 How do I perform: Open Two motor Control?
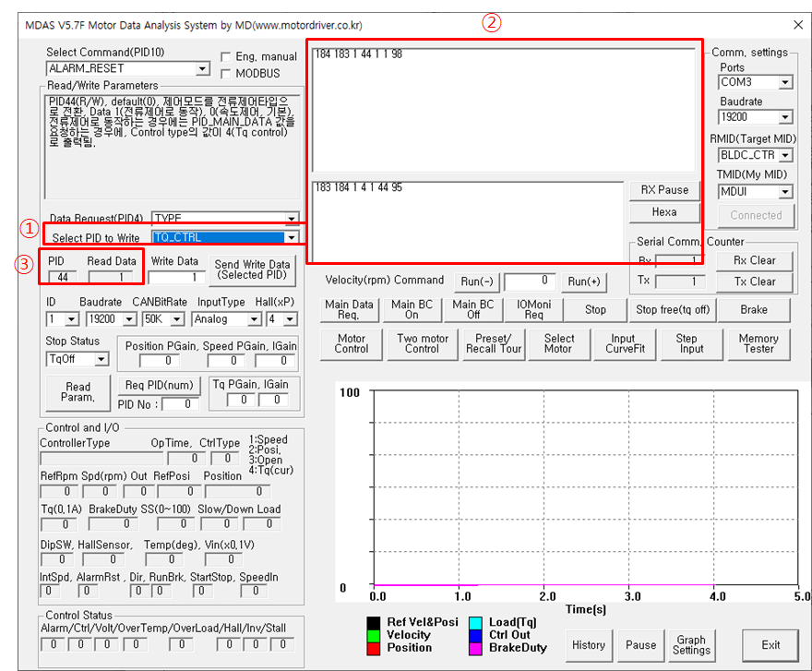[422, 344]
